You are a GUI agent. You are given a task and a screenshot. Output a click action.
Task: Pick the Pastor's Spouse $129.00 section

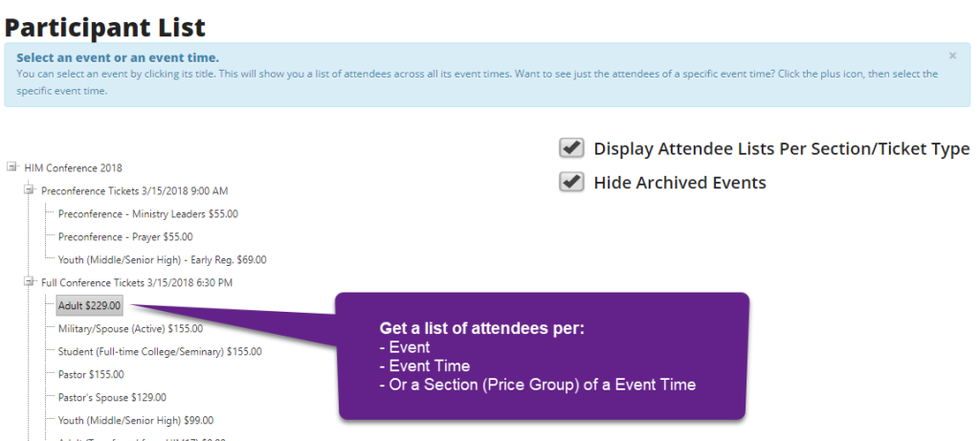point(111,398)
